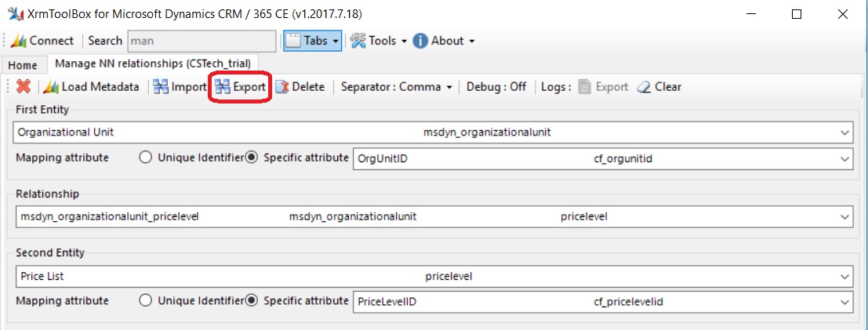Click Load Metadata button
Image resolution: width=868 pixels, height=330 pixels.
click(91, 87)
